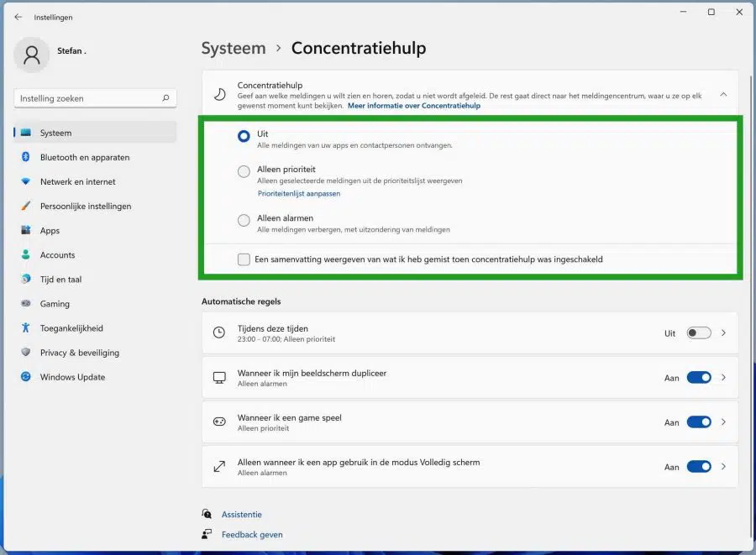This screenshot has height=555, width=756.
Task: Click the Systeem icon in sidebar
Action: [x=26, y=133]
